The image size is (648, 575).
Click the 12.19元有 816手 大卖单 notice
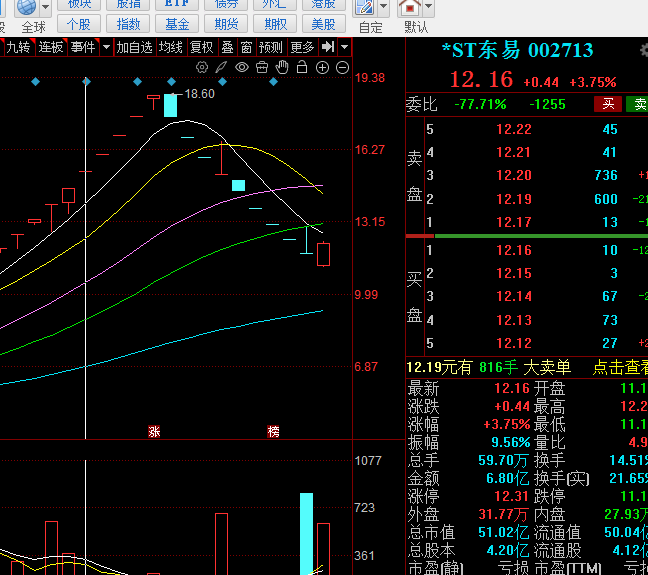point(489,367)
